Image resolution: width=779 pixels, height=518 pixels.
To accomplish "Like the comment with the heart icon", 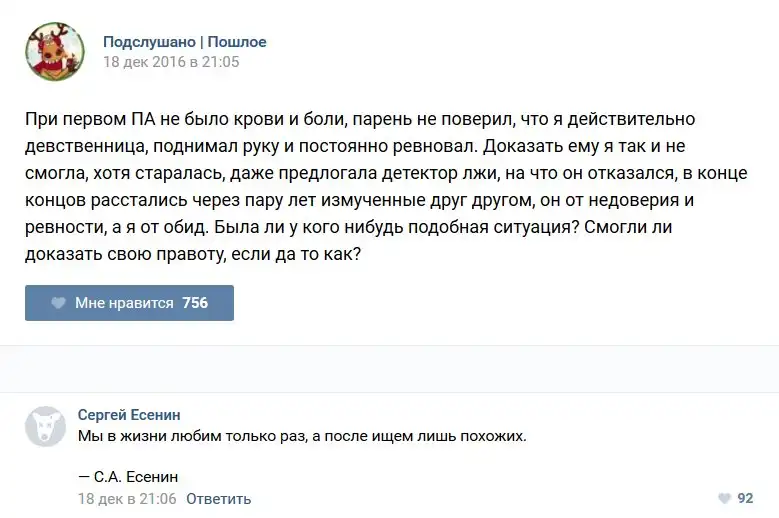I will pos(724,498).
